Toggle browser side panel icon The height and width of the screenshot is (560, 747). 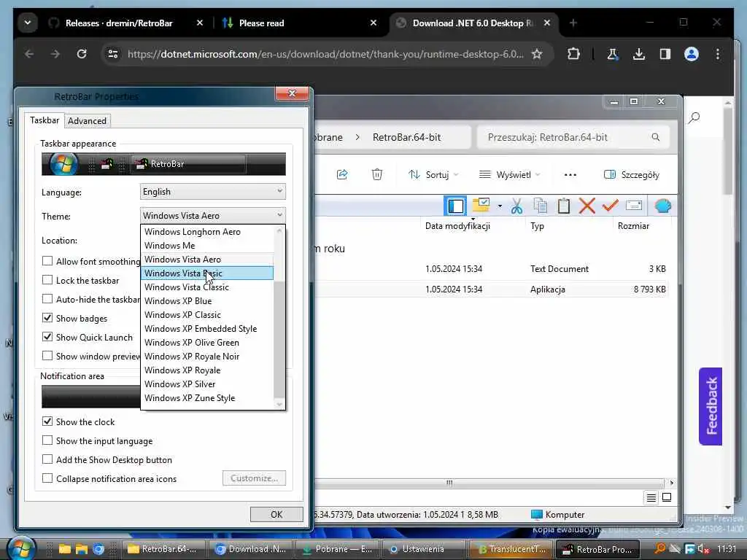(665, 54)
